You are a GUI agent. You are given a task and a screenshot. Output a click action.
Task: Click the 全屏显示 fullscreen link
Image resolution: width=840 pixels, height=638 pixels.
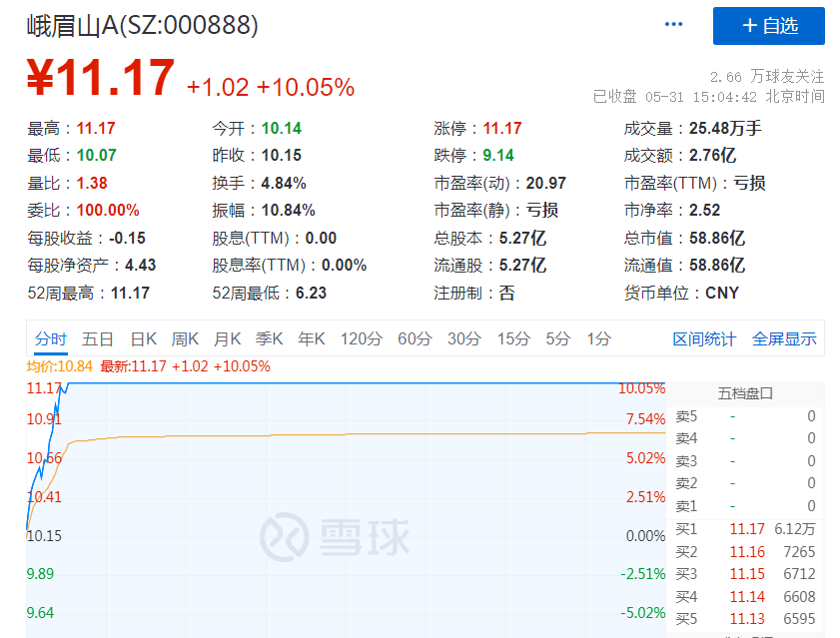coord(784,339)
